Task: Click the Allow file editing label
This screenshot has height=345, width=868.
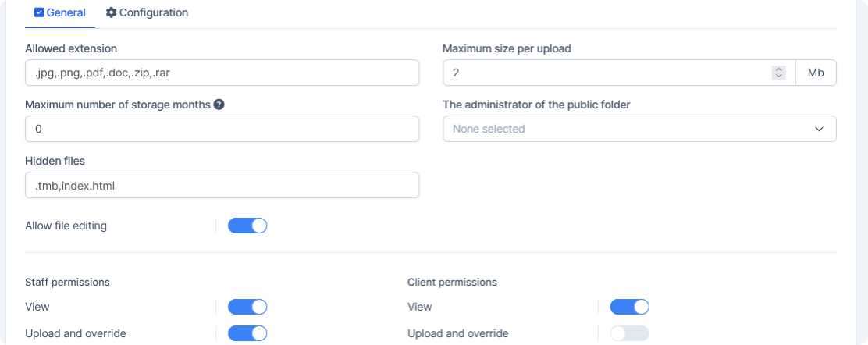Action: [66, 226]
